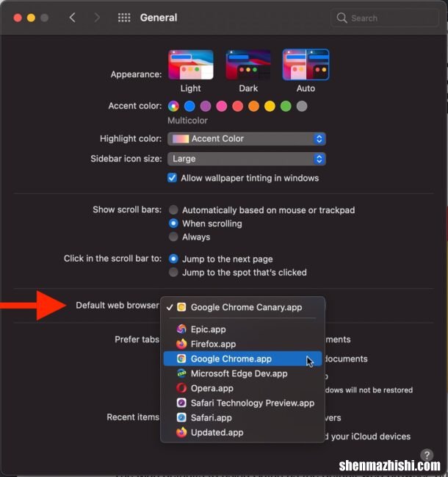The height and width of the screenshot is (477, 448).
Task: Choose Safari Technology Preview.app entry
Action: click(242, 403)
